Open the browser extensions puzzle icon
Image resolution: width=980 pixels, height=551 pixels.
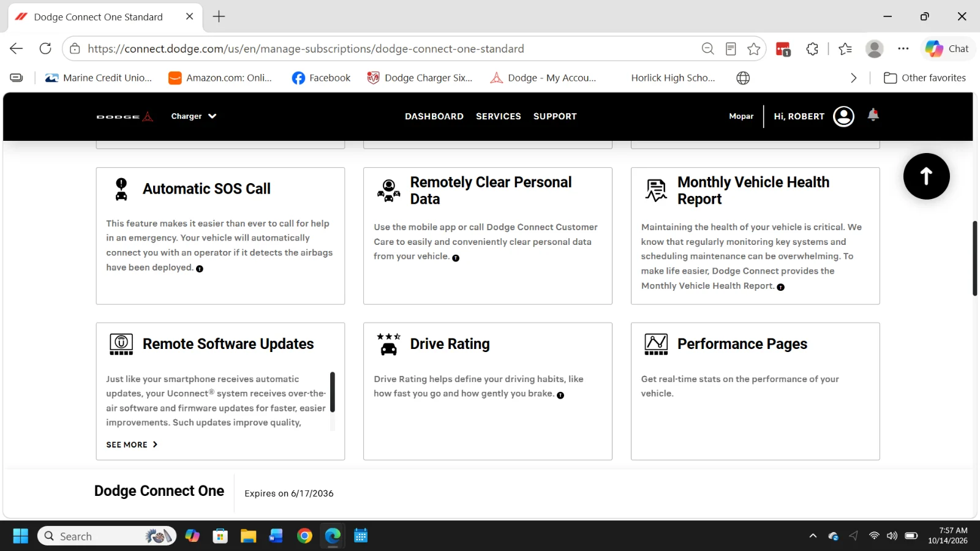812,49
